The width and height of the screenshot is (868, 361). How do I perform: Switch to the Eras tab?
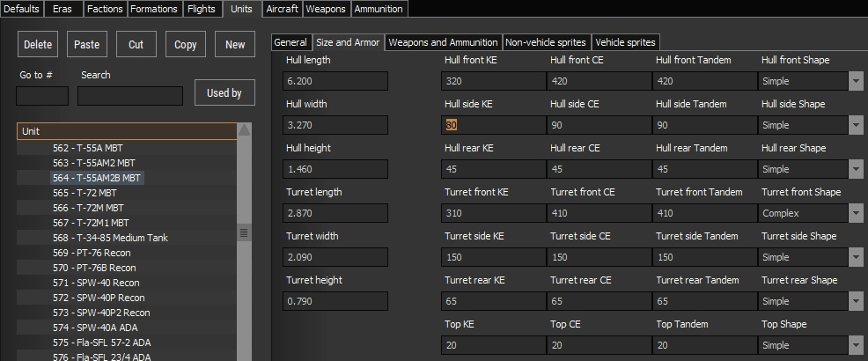(x=63, y=9)
